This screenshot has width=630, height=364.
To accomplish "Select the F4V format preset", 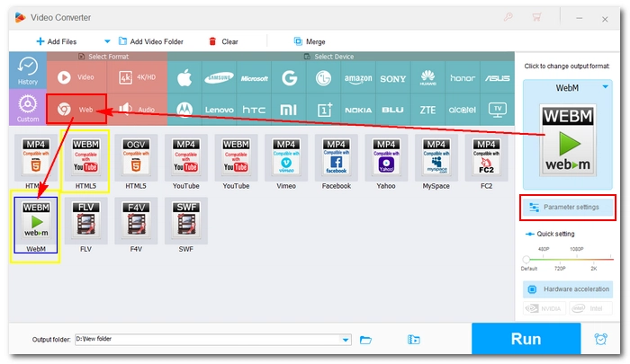I will click(136, 226).
